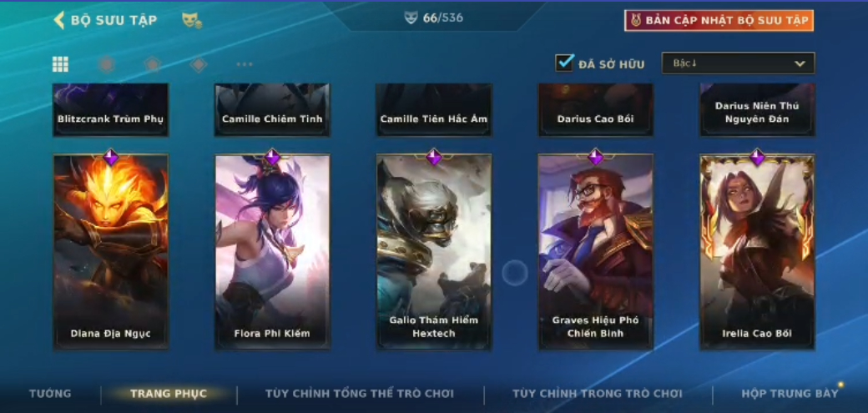Open the Hộp Trưng Bày tab
Screen dimensions: 868x413
coord(790,394)
